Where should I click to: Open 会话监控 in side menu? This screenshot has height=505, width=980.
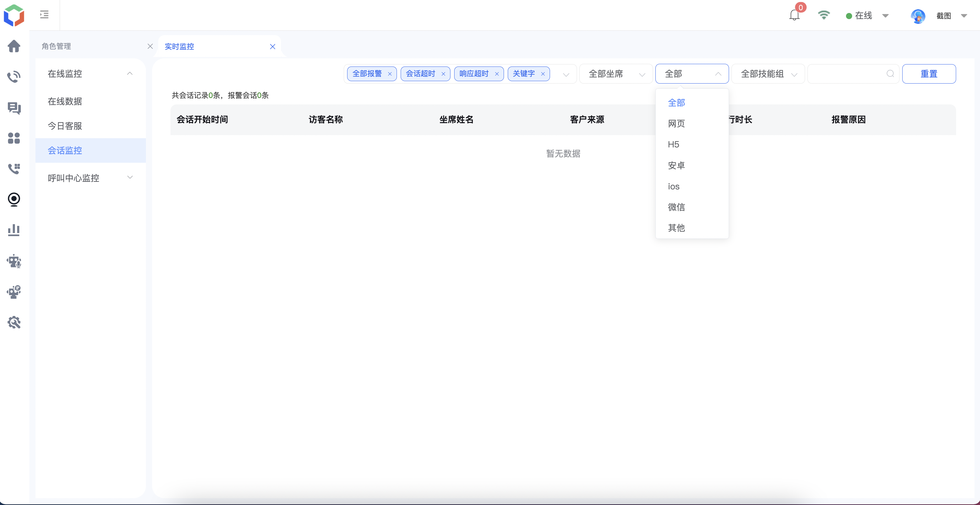pos(91,150)
